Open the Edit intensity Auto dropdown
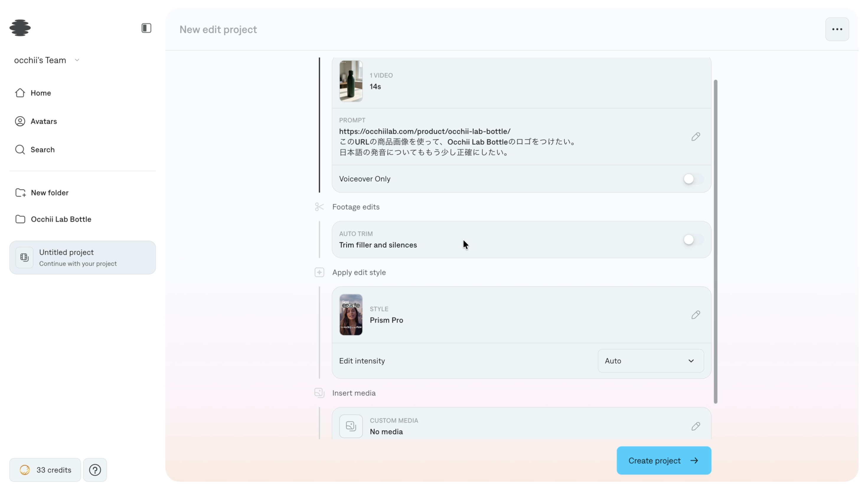Image resolution: width=868 pixels, height=490 pixels. (650, 361)
